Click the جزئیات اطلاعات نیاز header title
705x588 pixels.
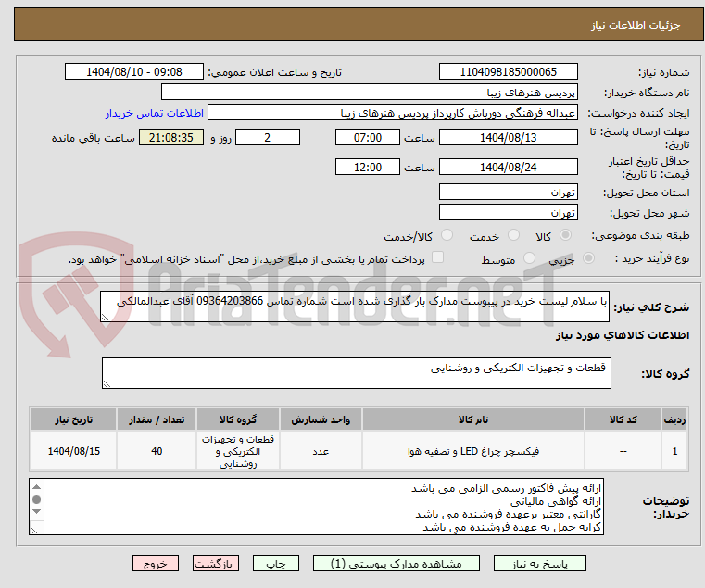(x=636, y=25)
